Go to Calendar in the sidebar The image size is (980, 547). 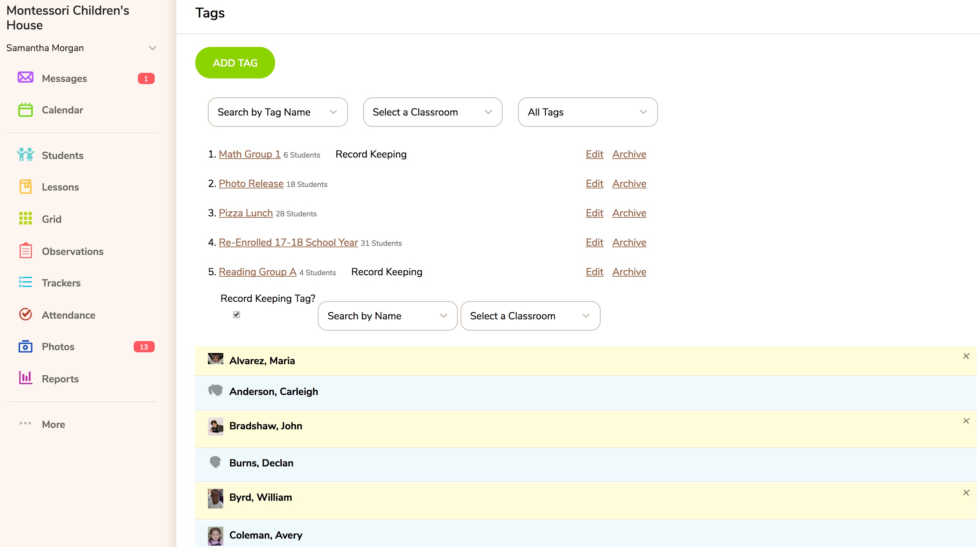point(62,110)
